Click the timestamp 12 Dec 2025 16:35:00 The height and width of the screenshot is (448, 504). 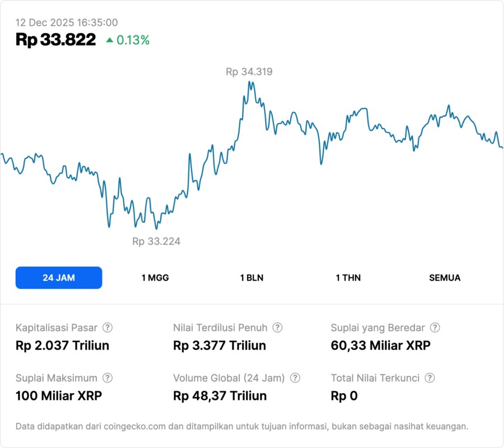[67, 22]
